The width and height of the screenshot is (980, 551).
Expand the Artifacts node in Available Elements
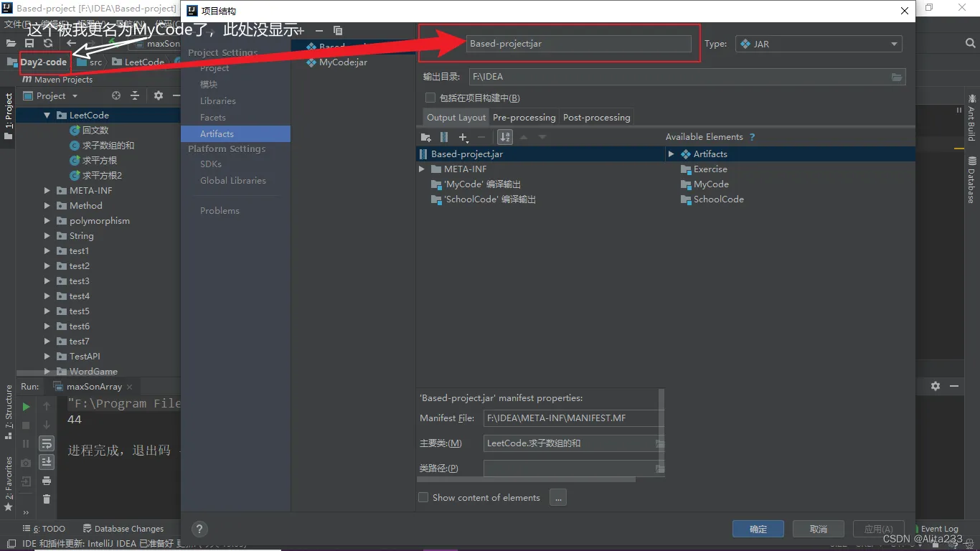pos(672,154)
